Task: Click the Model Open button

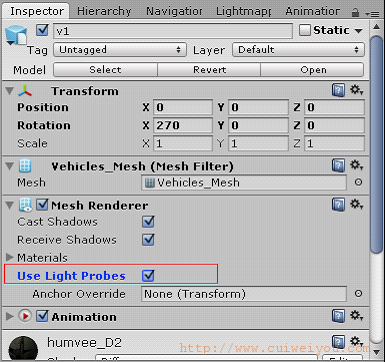Action: click(x=312, y=70)
